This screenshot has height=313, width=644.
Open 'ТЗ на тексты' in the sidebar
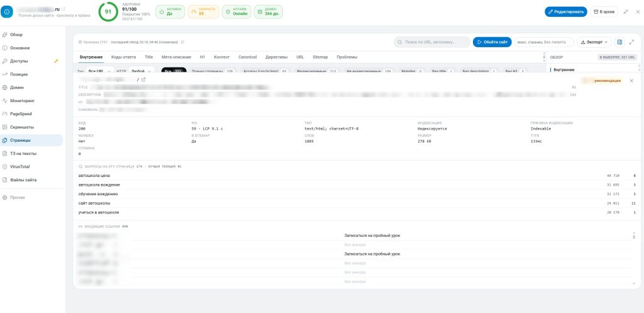[31, 154]
